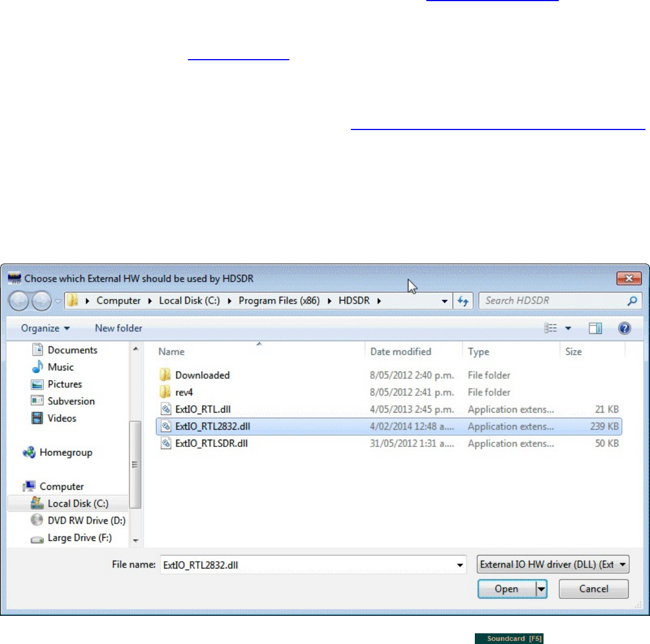Toggle the preview pane icon
The height and width of the screenshot is (644, 650).
pos(595,328)
